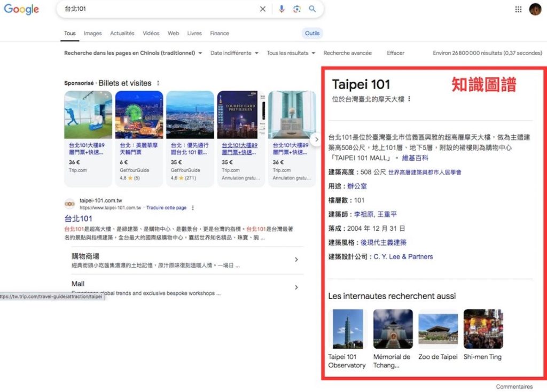Image resolution: width=547 pixels, height=392 pixels.
Task: Expand the 購物商場 sitelink chevron
Action: coord(296,260)
